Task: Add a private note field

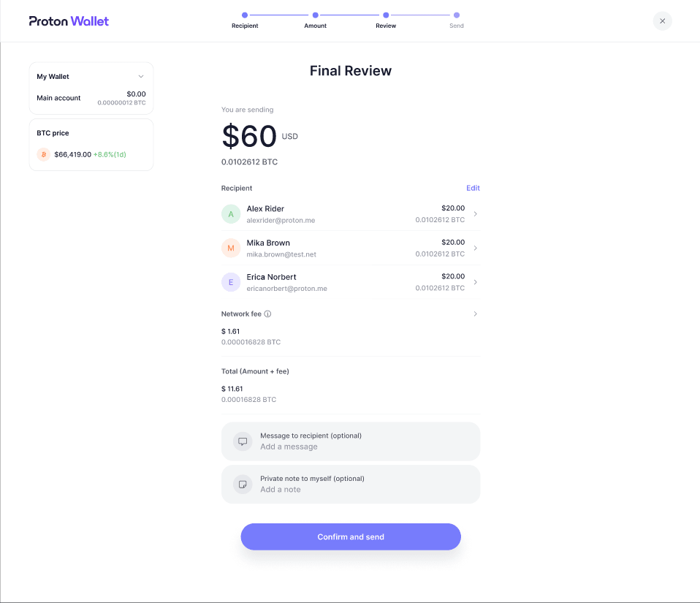Action: [x=351, y=484]
